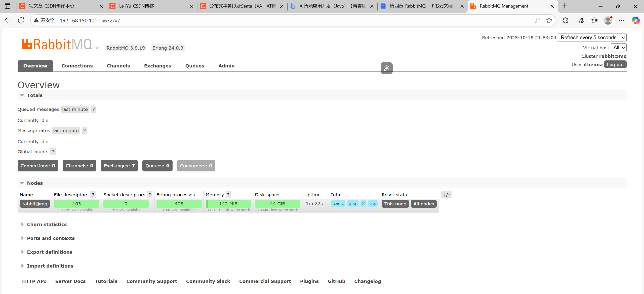Go to the Admin tab
This screenshot has height=294, width=644.
click(226, 66)
